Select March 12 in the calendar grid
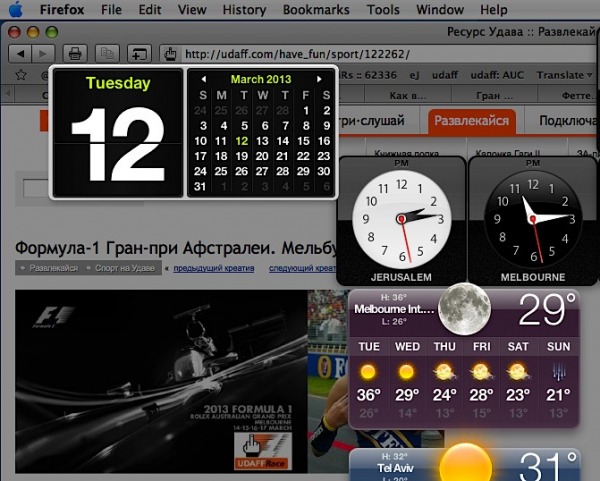 click(x=241, y=141)
